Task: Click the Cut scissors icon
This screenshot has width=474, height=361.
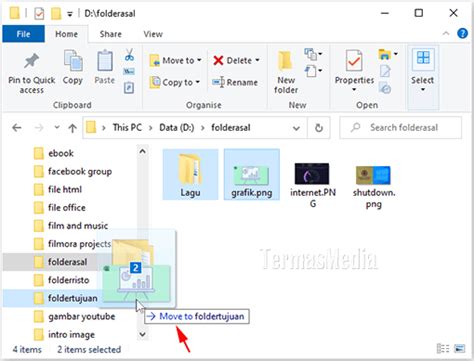Action: (129, 54)
